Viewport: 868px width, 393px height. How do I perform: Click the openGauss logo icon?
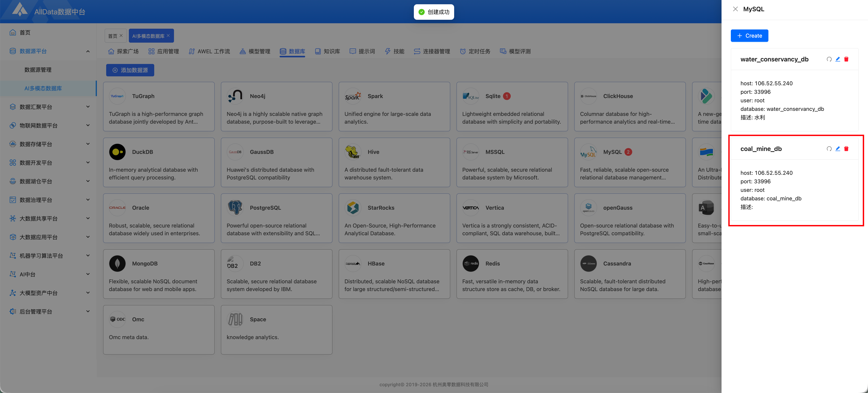[x=588, y=208]
